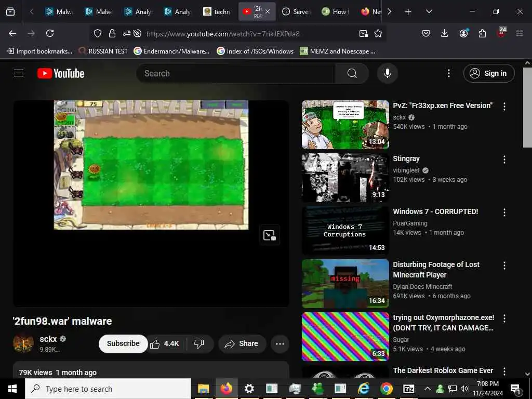The width and height of the screenshot is (532, 399).
Task: Open Firefox downloads panel
Action: (x=444, y=33)
